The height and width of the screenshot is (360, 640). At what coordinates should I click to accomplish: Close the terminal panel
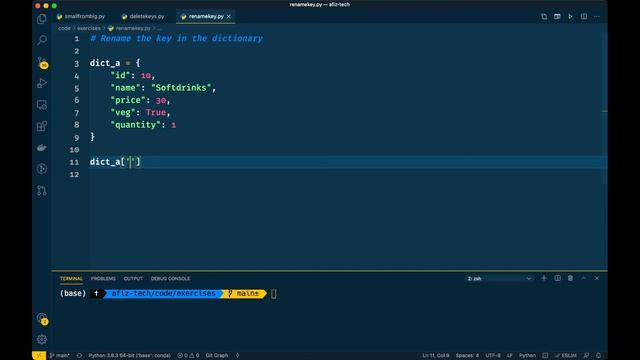point(597,278)
